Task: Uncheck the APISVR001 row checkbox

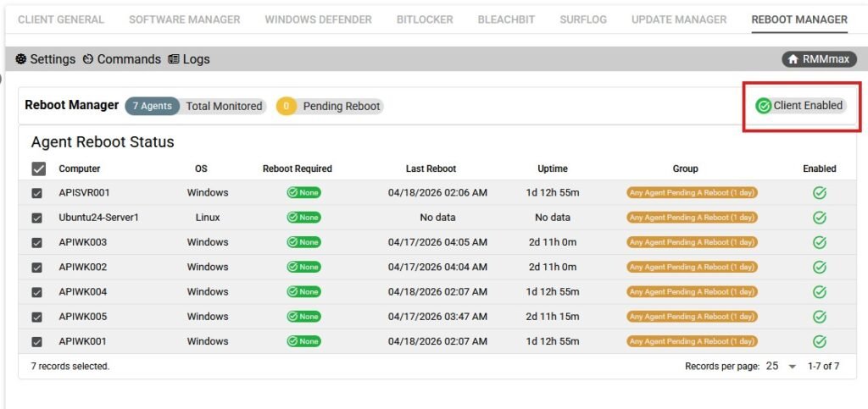Action: pos(36,193)
